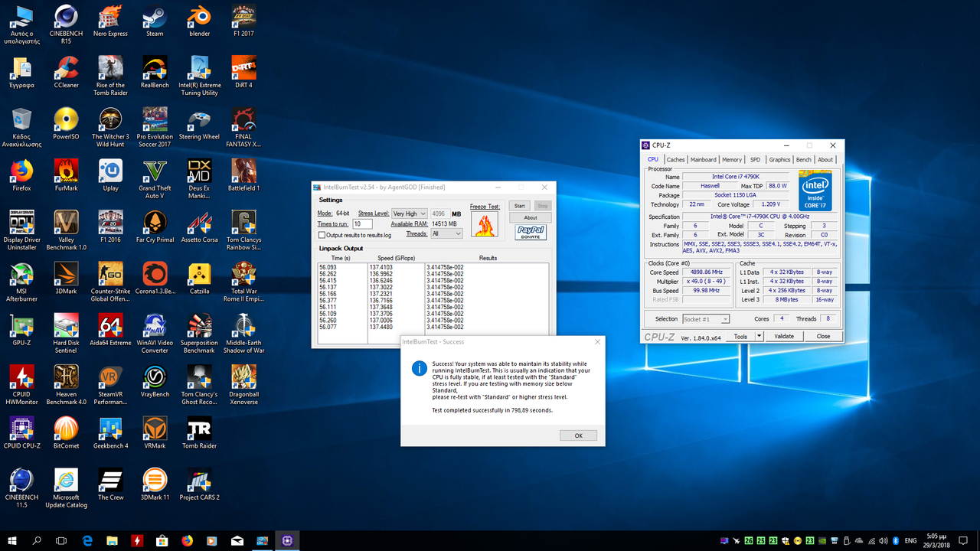The height and width of the screenshot is (551, 980).
Task: Open the Windows Start menu
Action: 12,540
